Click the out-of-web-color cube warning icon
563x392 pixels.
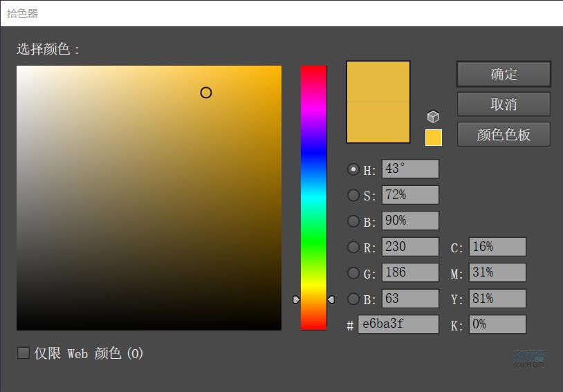[433, 117]
